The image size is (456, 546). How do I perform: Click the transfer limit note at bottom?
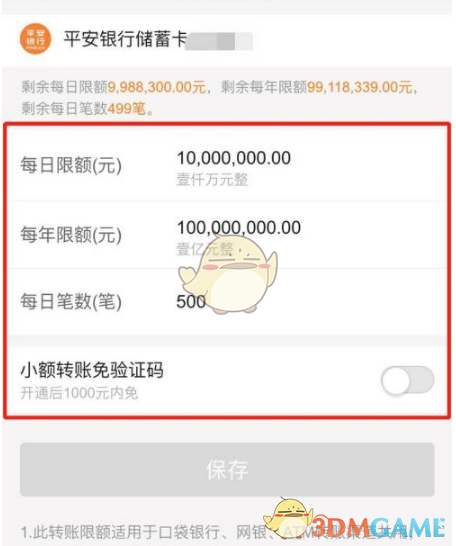pos(216,532)
